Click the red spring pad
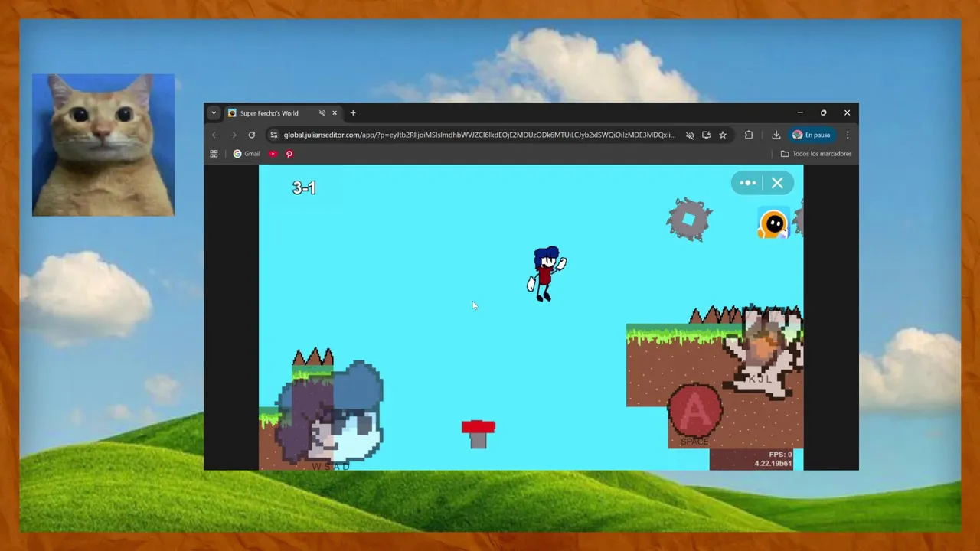Viewport: 980px width, 551px height. pyautogui.click(x=479, y=434)
